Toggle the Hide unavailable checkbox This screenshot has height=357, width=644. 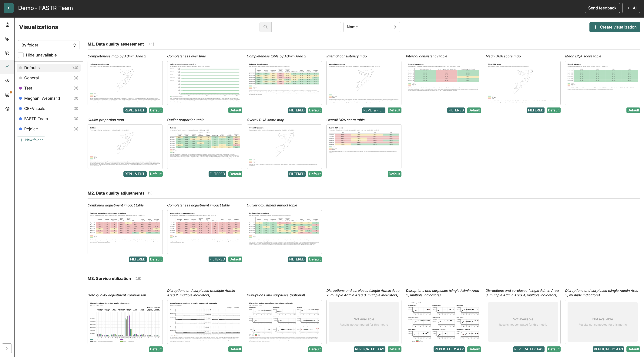[21, 55]
